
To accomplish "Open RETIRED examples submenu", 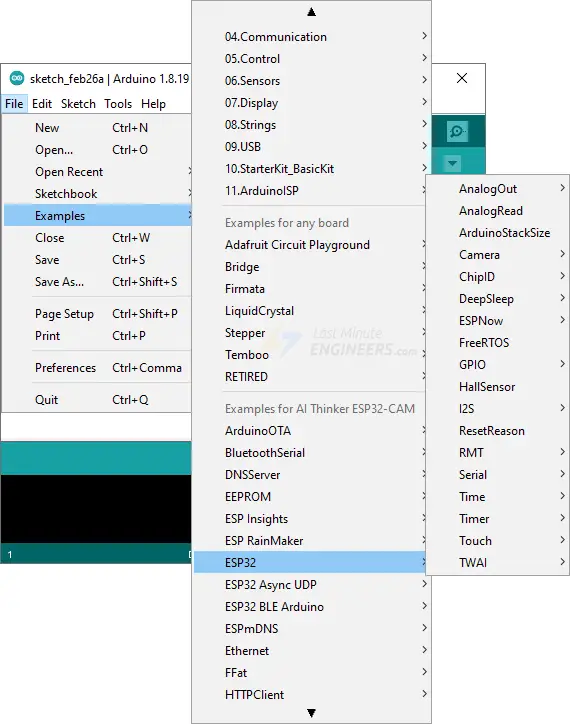I will pos(309,377).
